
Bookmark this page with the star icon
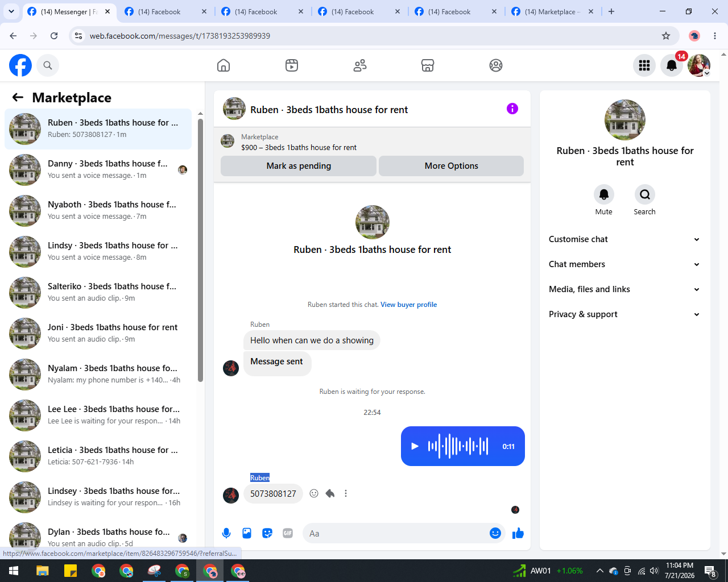coord(666,36)
